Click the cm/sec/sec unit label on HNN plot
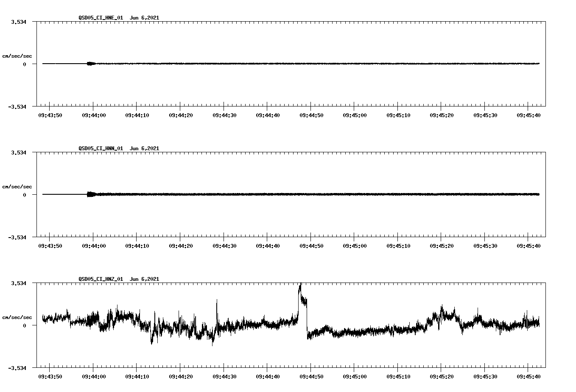The image size is (576, 392). 17,187
